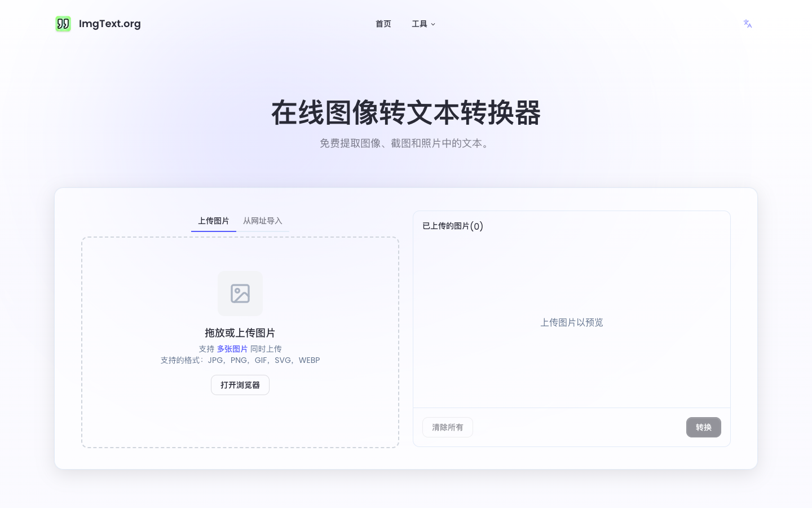Click the ImgText.org green quote logo icon
The image size is (812, 508).
point(63,24)
